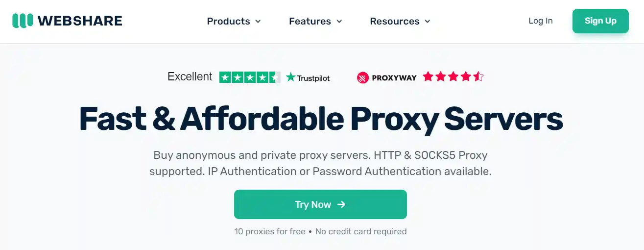Click the WEBSHARE wordmark text
Screen dimensions: 644x250
tap(80, 21)
